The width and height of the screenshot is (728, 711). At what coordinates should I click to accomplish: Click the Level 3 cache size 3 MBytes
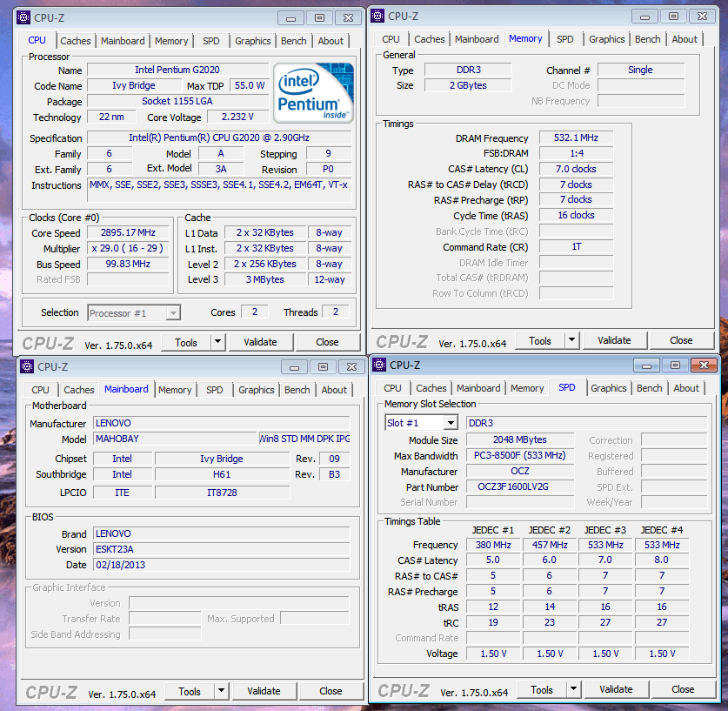[x=265, y=279]
